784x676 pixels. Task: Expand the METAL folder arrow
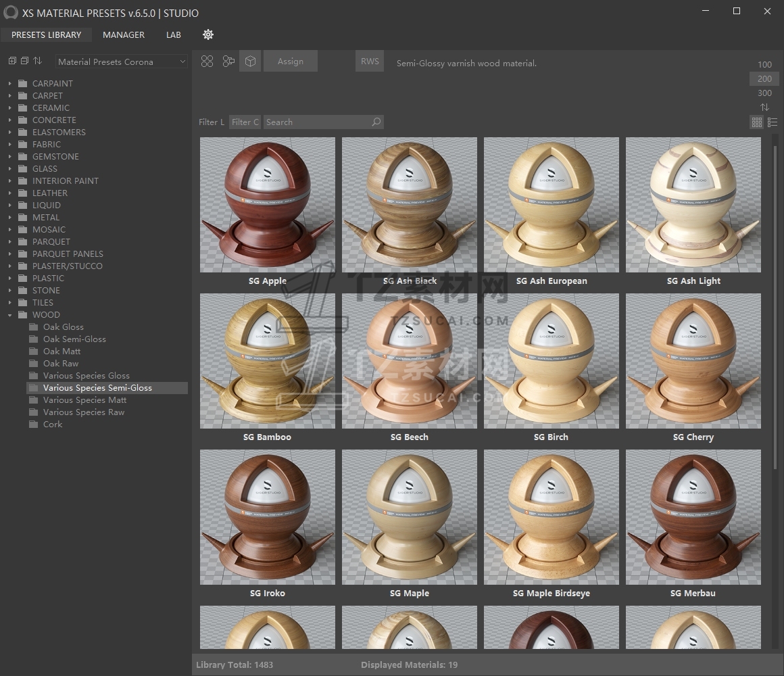9,218
